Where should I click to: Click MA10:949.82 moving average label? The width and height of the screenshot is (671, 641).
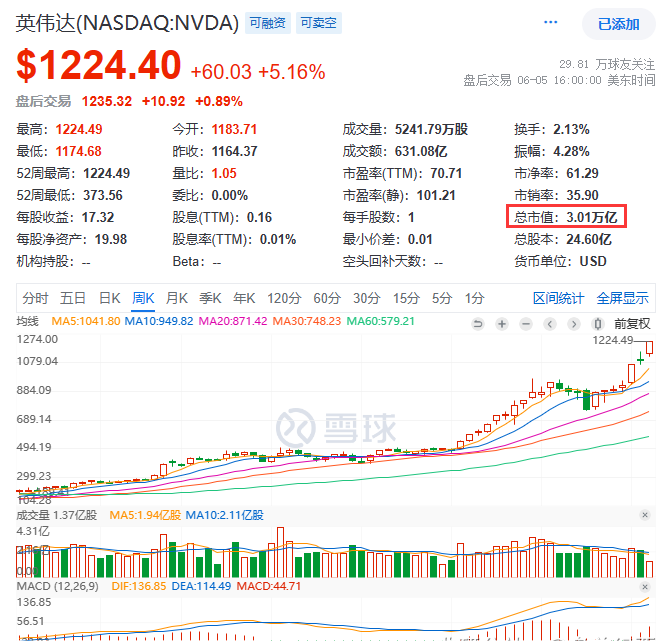pos(159,321)
